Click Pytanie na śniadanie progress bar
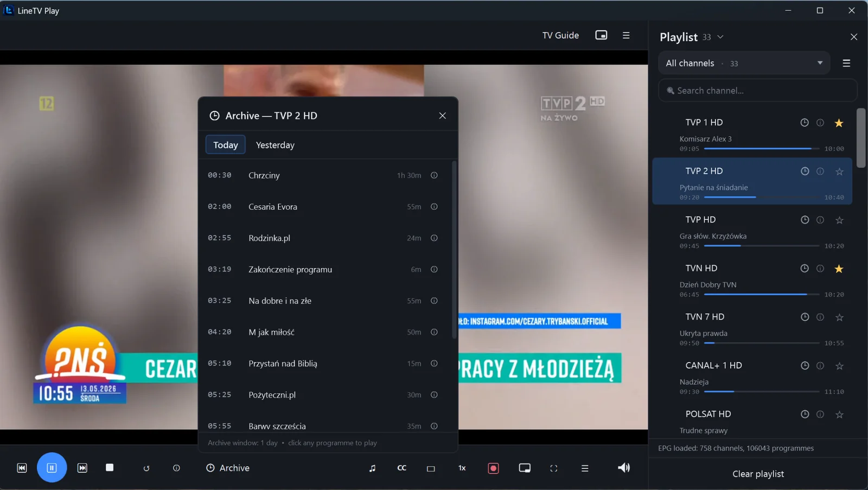The image size is (868, 490). (x=762, y=198)
